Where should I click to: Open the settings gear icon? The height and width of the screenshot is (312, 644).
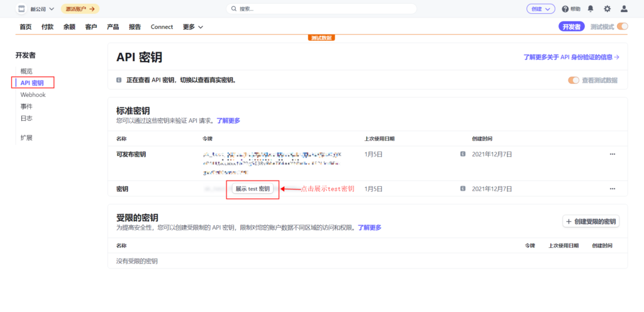607,9
